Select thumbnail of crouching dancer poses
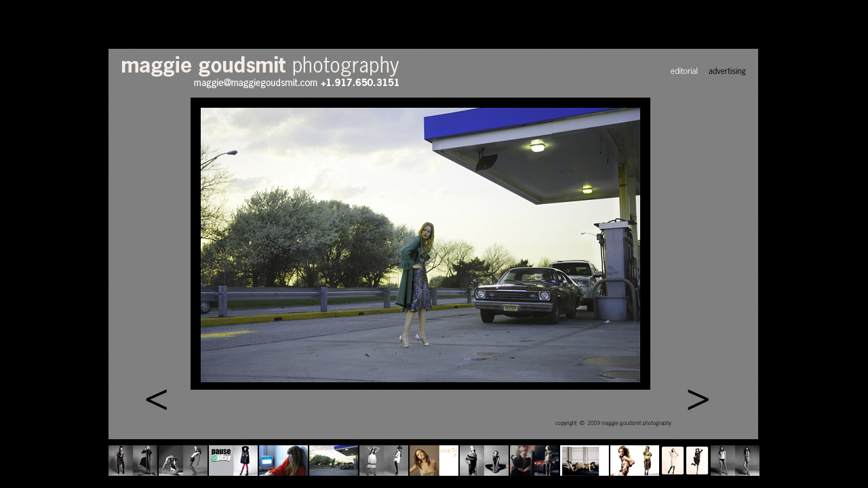This screenshot has width=868, height=488. [x=183, y=461]
